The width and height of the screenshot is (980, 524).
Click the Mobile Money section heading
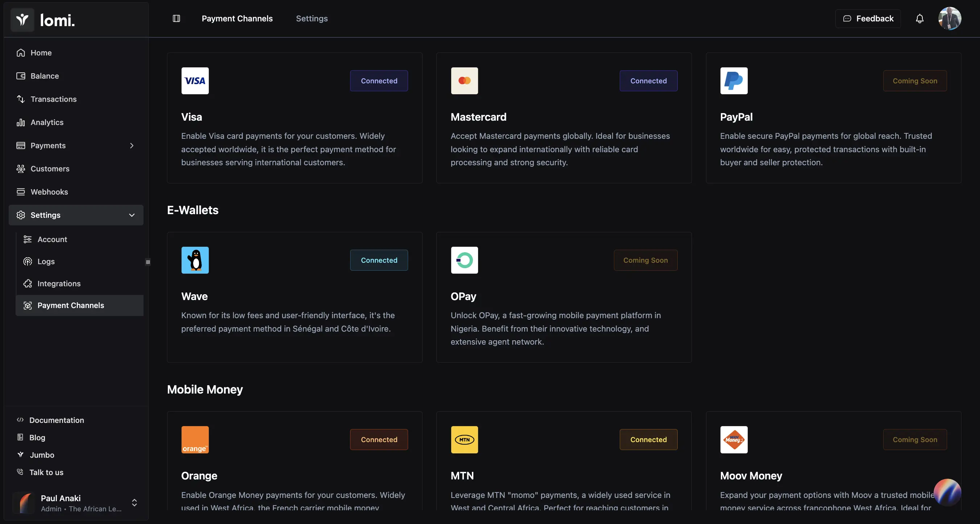point(205,390)
